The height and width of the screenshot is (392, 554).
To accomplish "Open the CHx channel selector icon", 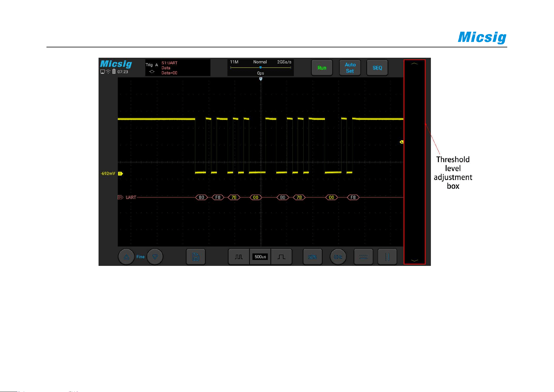I will [338, 257].
